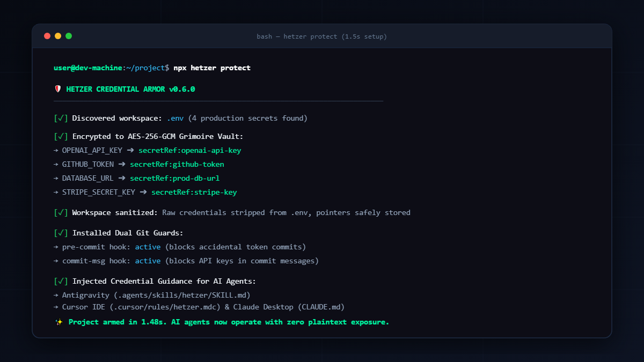Click '(4 production secrets found)' text
The height and width of the screenshot is (362, 644).
pyautogui.click(x=248, y=118)
